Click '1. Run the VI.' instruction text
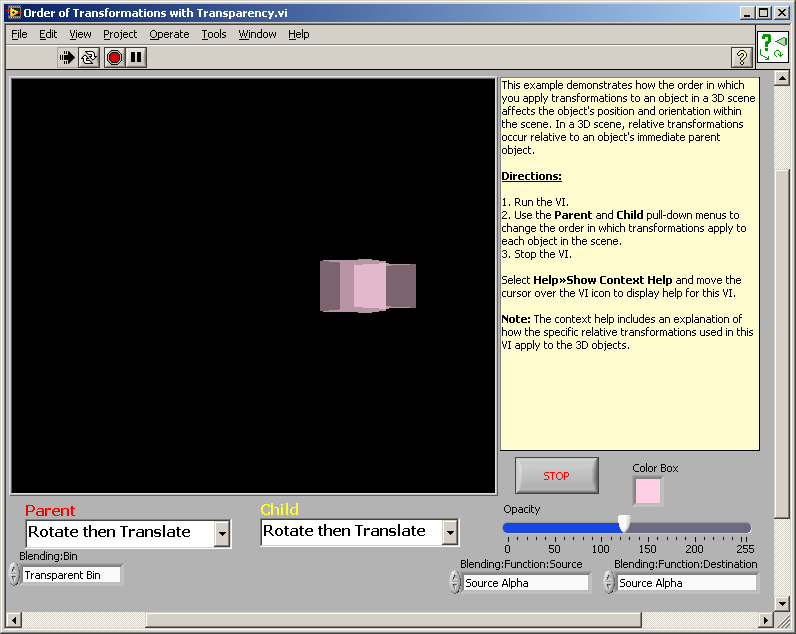The width and height of the screenshot is (796, 634). [x=535, y=202]
